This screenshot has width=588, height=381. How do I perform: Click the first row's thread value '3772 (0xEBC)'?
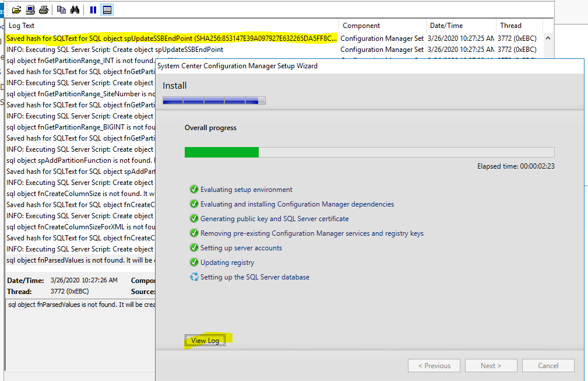517,39
